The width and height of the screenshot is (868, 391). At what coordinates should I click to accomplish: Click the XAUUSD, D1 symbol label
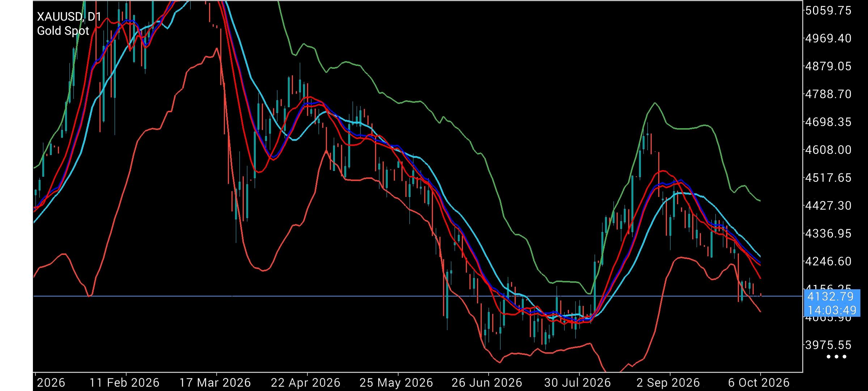[69, 17]
